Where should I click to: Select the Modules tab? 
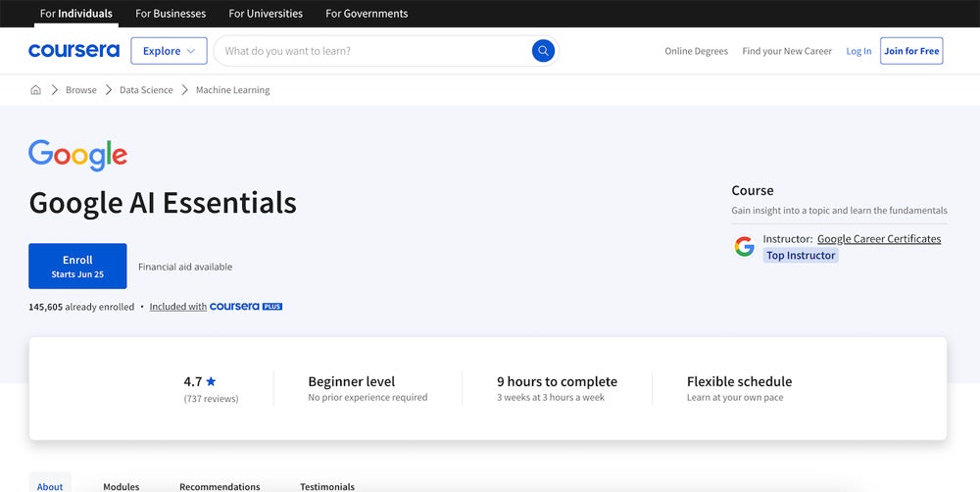coord(122,486)
